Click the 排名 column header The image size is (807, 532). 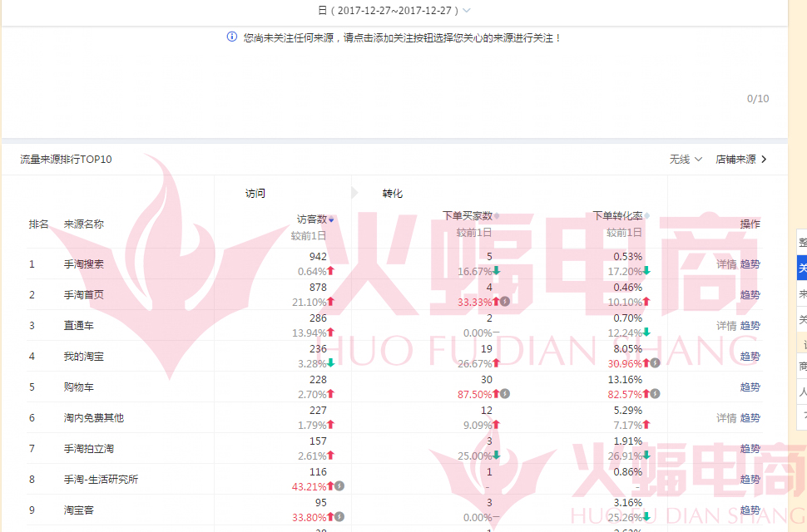[x=38, y=224]
